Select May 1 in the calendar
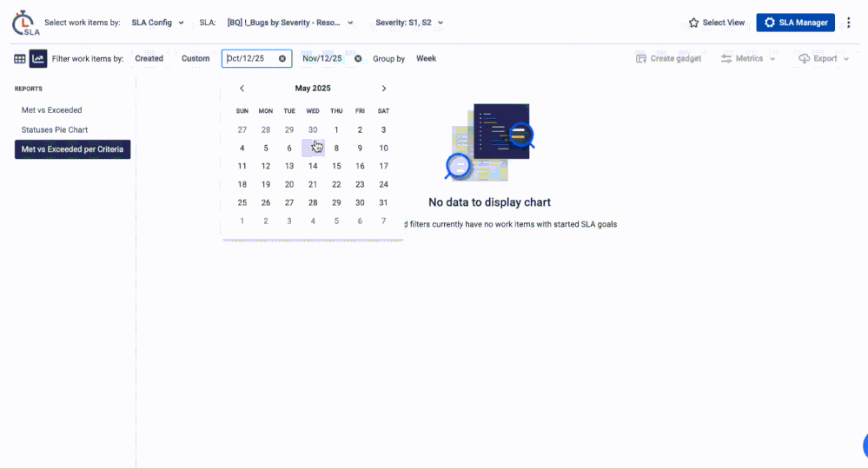The image size is (868, 469). pos(336,130)
